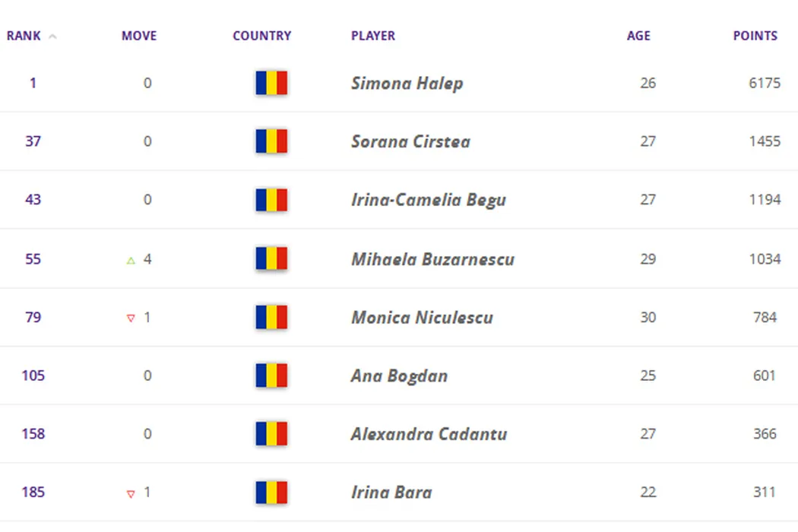Image resolution: width=798 pixels, height=532 pixels.
Task: Sort rankings by POINTS header
Action: (x=755, y=36)
